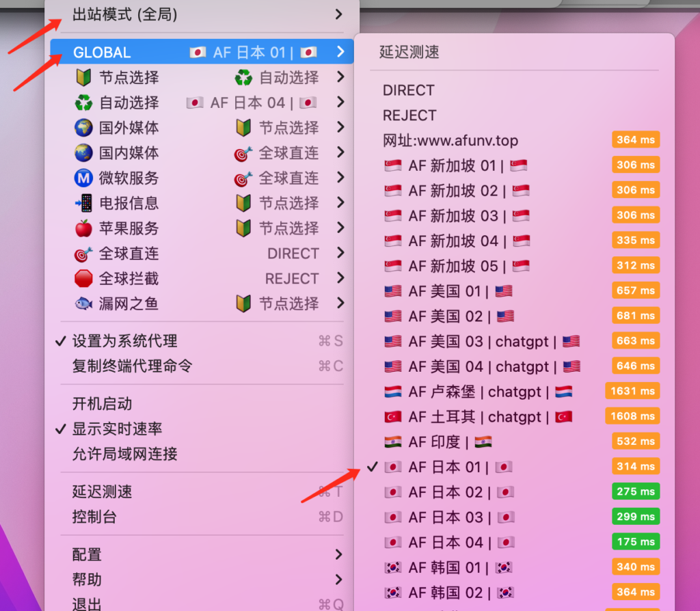
Task: Select node AF 新加坡 05
Action: click(x=514, y=266)
